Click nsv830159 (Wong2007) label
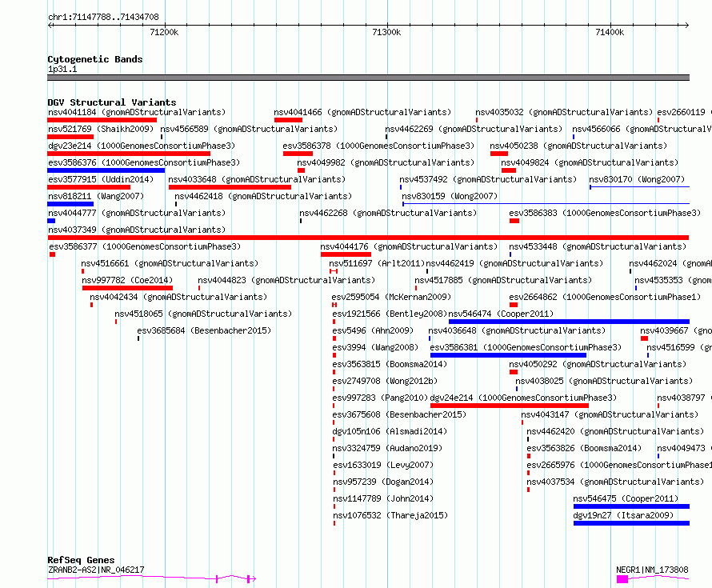Screen dimensions: 712x588 pos(450,196)
